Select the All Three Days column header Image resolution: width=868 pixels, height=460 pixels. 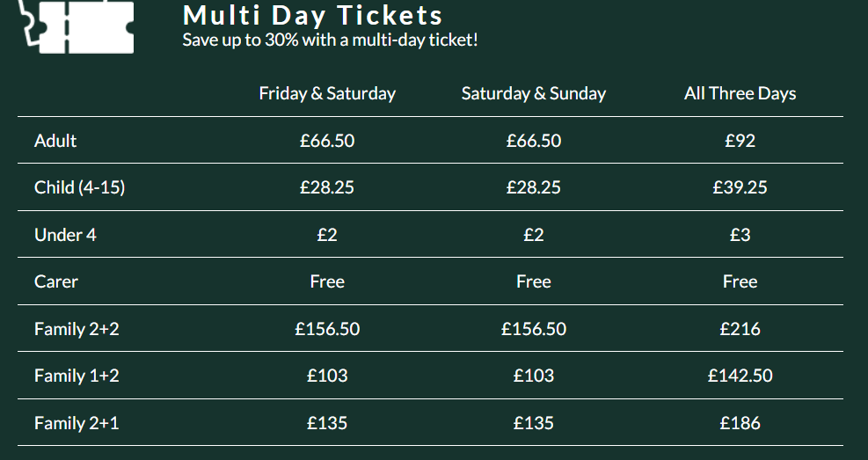(x=740, y=93)
